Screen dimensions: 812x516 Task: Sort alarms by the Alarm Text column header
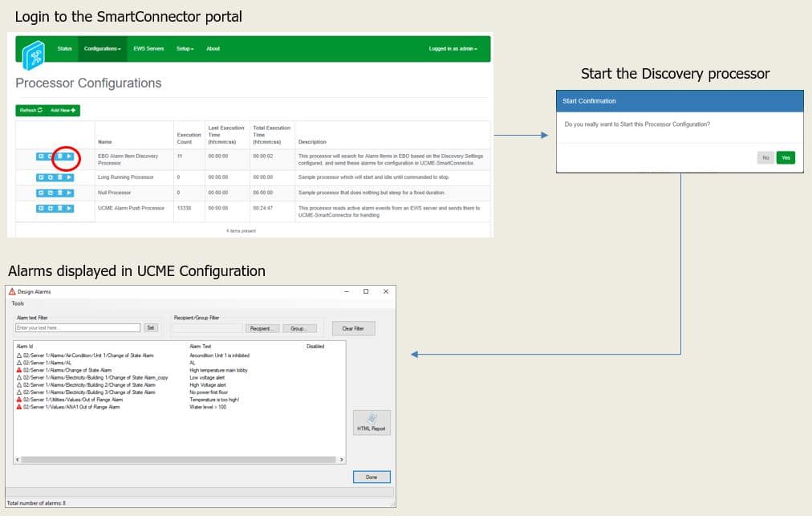coord(201,347)
